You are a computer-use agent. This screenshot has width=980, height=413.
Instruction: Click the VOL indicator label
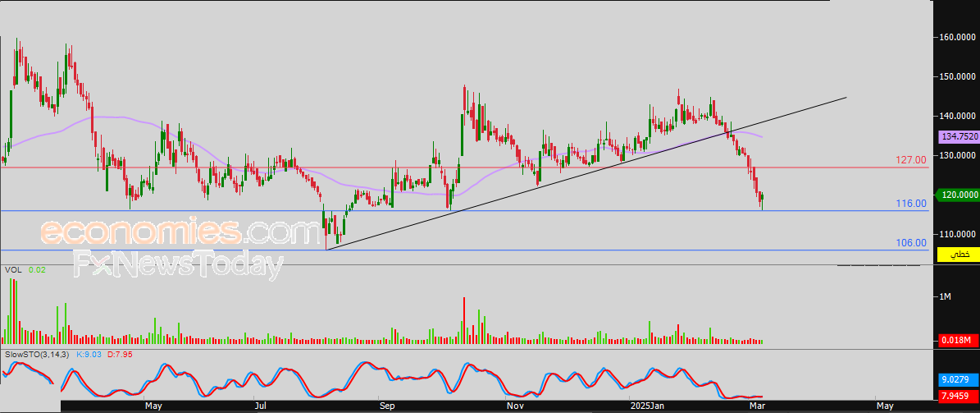[x=13, y=269]
